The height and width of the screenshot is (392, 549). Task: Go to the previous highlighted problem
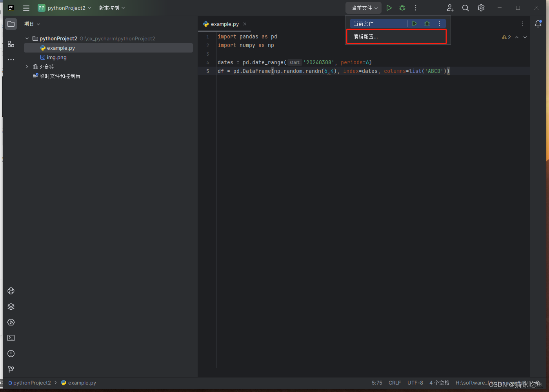click(517, 37)
